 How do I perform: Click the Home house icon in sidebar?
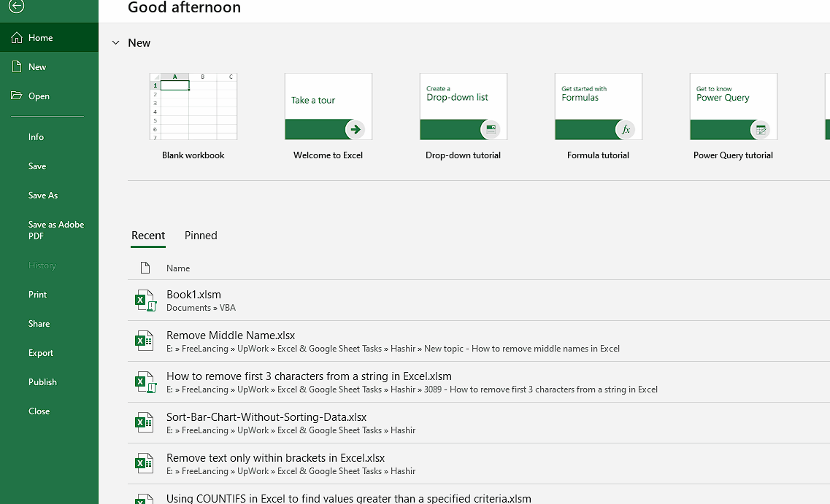(x=16, y=37)
